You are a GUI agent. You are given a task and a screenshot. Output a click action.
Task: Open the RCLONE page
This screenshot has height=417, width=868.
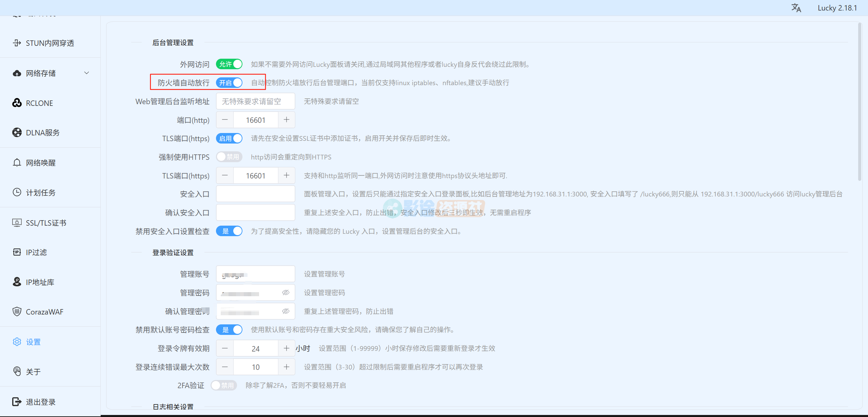point(39,103)
